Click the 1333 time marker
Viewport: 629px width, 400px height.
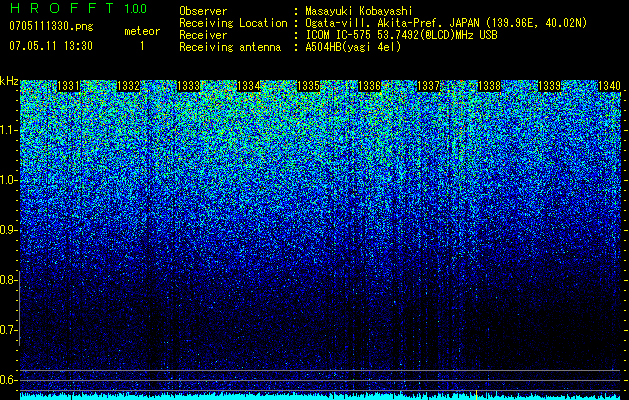coord(189,86)
